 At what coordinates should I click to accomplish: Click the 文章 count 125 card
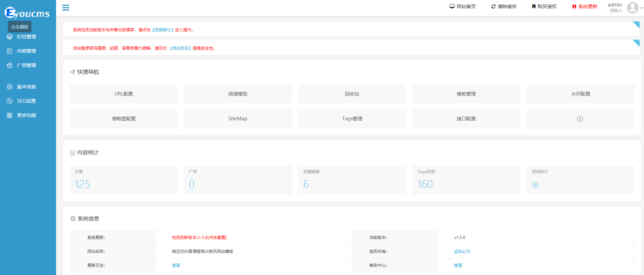[x=123, y=180]
